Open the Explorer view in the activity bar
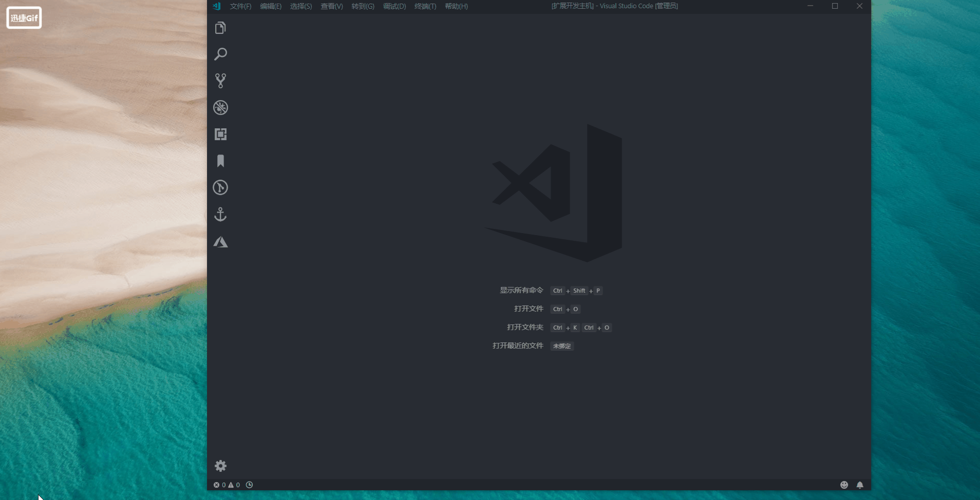 (x=220, y=28)
